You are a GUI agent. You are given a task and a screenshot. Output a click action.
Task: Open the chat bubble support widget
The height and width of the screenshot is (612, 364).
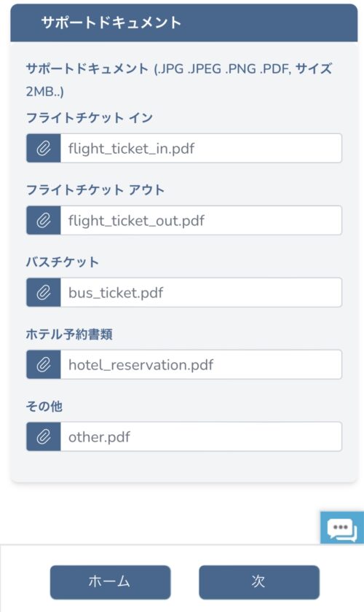(342, 527)
